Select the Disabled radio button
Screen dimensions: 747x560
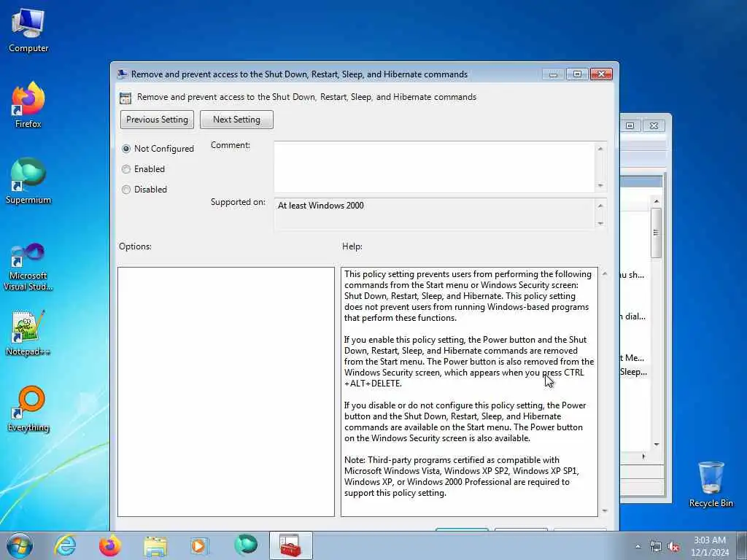click(x=126, y=190)
